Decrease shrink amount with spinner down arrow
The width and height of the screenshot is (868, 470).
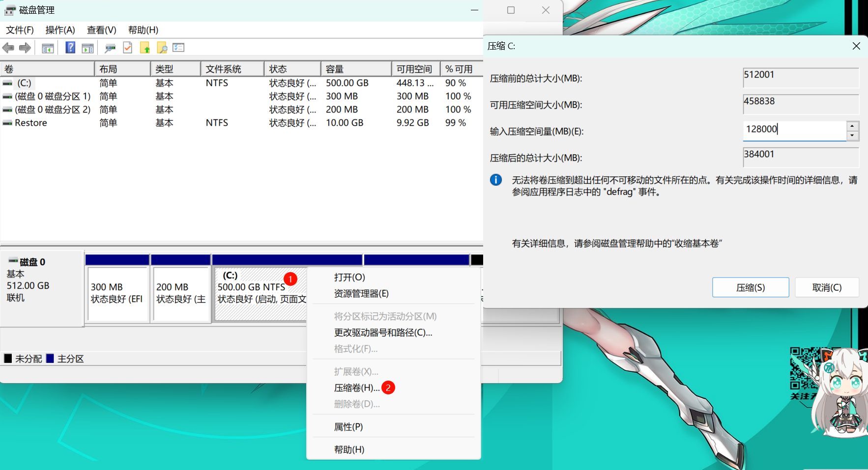click(852, 136)
